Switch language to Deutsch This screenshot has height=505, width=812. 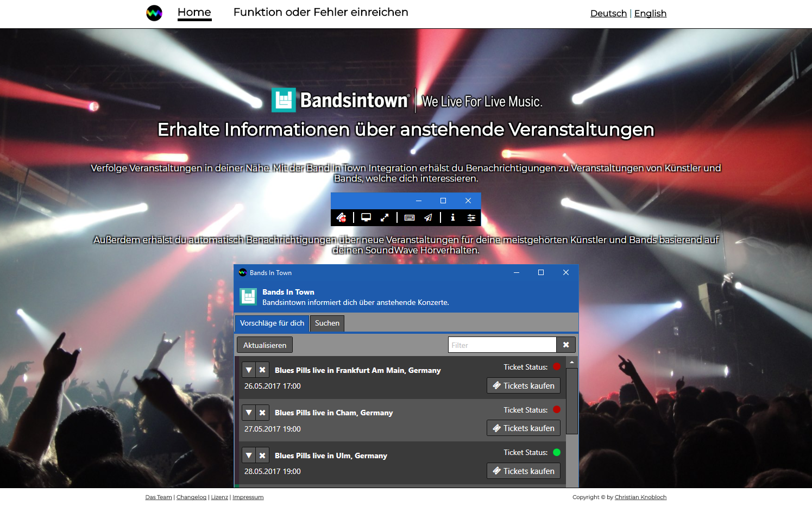click(x=608, y=13)
